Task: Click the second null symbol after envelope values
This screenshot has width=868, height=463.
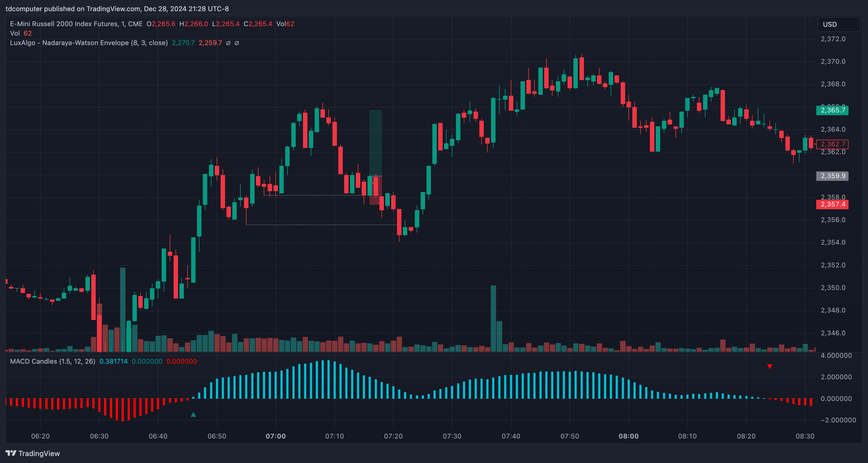Action: point(236,43)
